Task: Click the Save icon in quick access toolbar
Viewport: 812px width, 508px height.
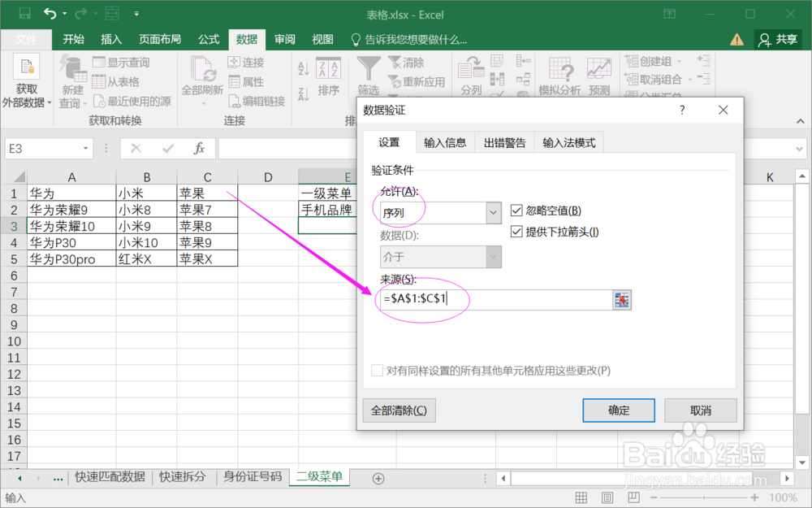Action: click(24, 14)
